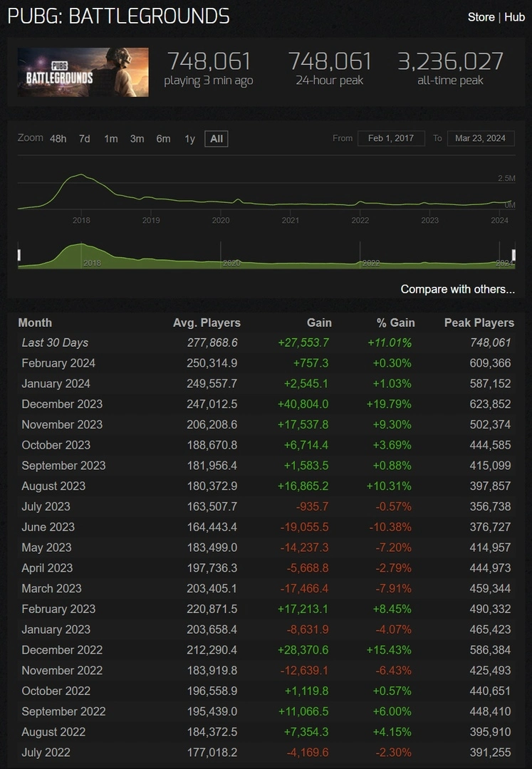Click the 2018 peak on the main chart

click(81, 174)
